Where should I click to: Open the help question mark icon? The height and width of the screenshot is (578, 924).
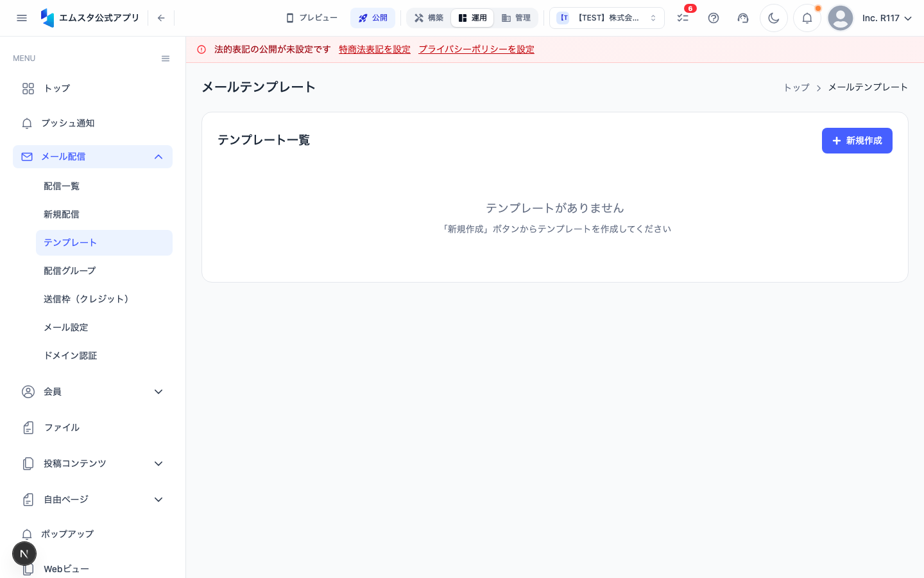714,18
